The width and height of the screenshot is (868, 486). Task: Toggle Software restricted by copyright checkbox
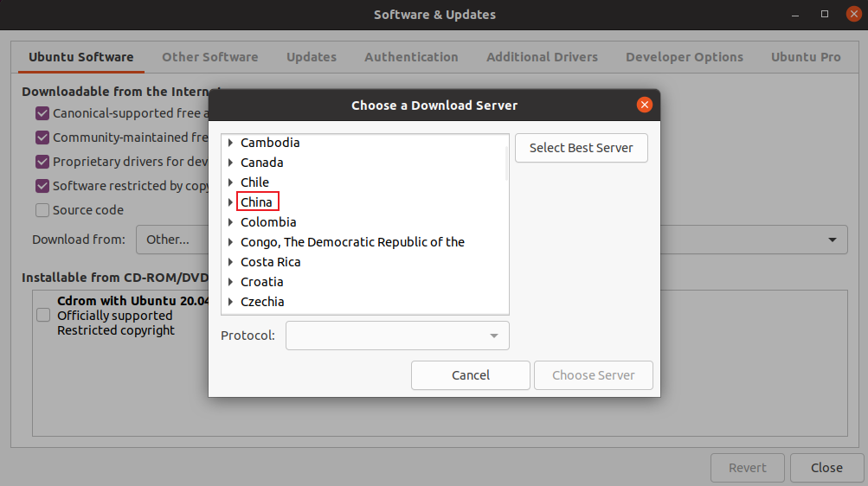(x=42, y=186)
